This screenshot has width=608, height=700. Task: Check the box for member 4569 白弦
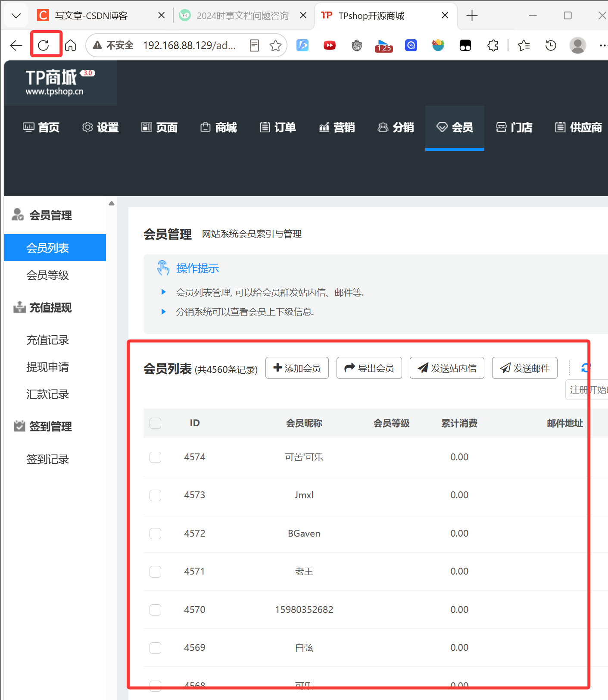[x=155, y=648]
